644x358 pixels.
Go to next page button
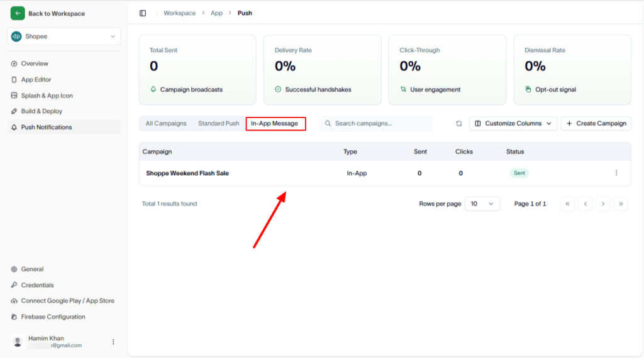click(603, 204)
